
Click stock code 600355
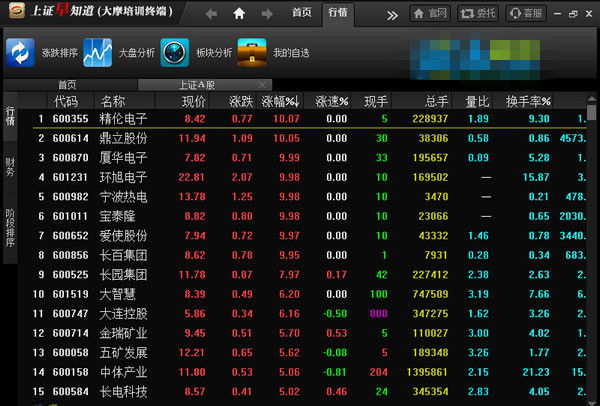(70, 119)
